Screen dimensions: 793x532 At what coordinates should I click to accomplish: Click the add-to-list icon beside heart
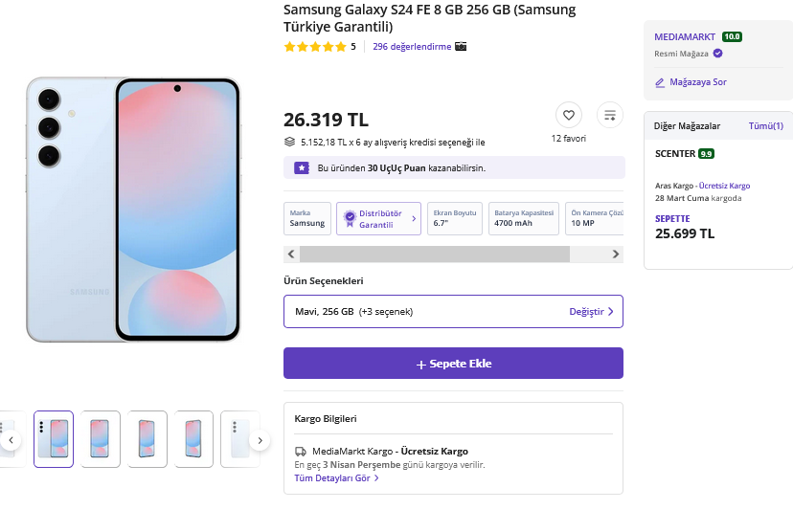coord(609,116)
